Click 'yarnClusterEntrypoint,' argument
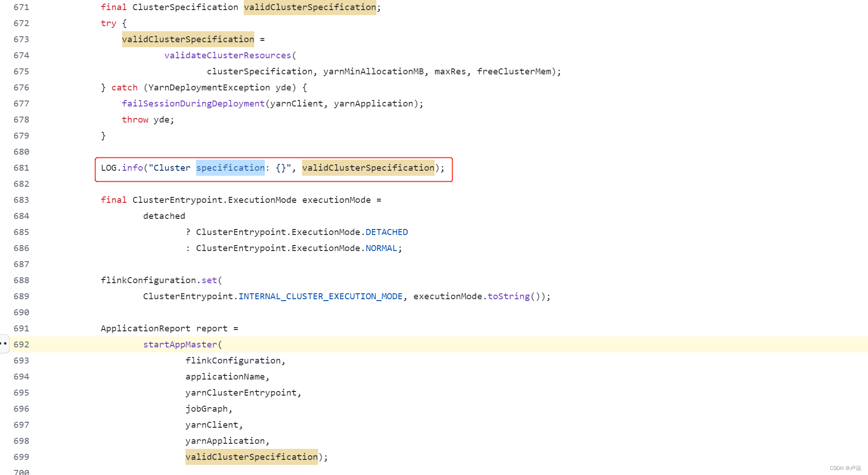The width and height of the screenshot is (868, 475). click(x=243, y=393)
